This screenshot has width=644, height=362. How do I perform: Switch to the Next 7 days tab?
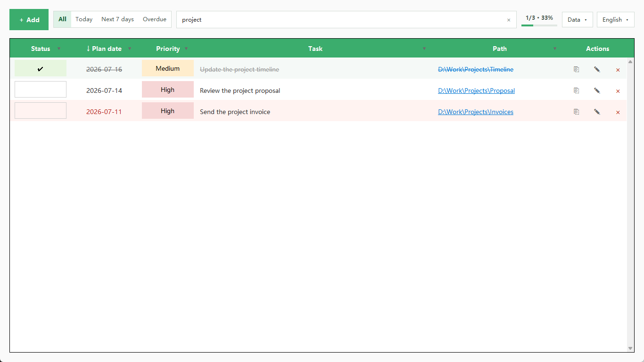coord(117,19)
